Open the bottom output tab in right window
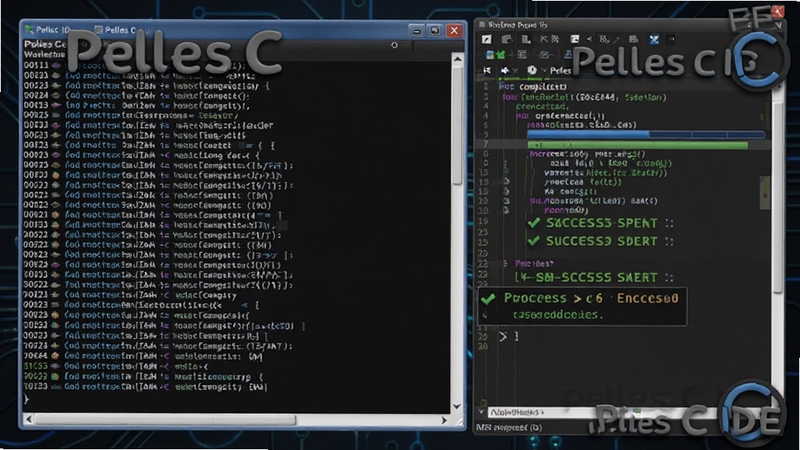 point(516,412)
